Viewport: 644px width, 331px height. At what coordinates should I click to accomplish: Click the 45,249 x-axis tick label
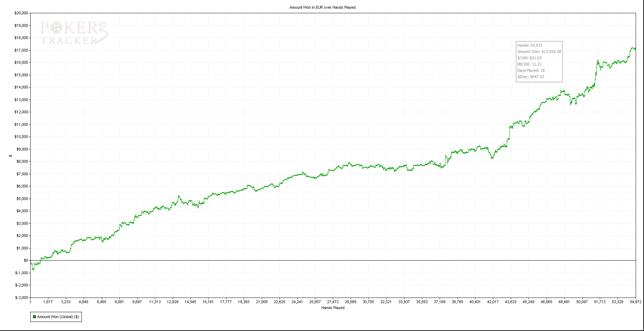pyautogui.click(x=528, y=302)
